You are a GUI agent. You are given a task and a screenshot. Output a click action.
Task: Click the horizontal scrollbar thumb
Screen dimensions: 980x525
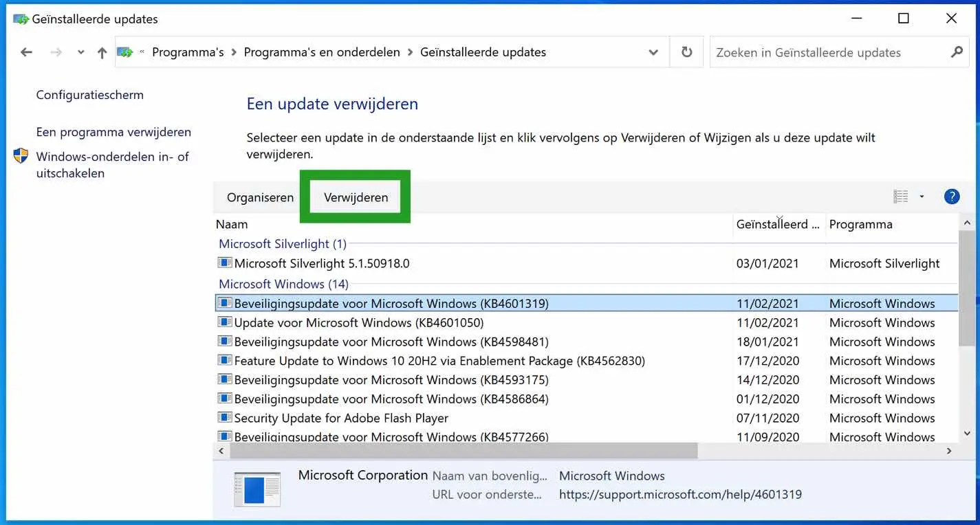(464, 451)
